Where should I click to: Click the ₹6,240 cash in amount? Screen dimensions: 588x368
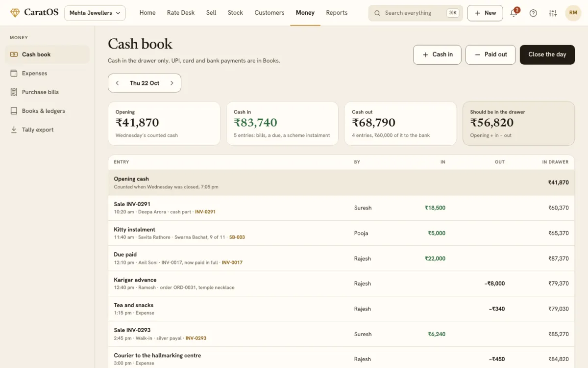[x=437, y=334]
